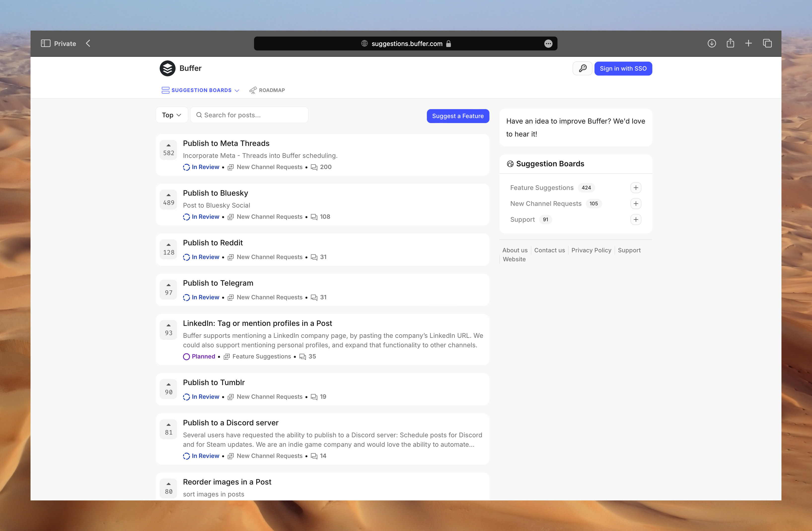Open the Privacy Policy link
The image size is (812, 531).
tap(591, 250)
